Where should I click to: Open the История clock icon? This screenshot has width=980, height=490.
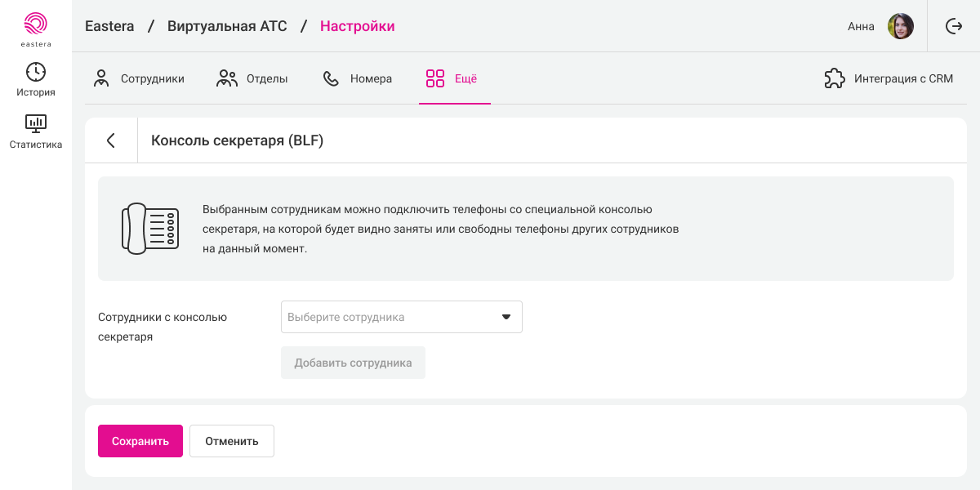tap(36, 73)
